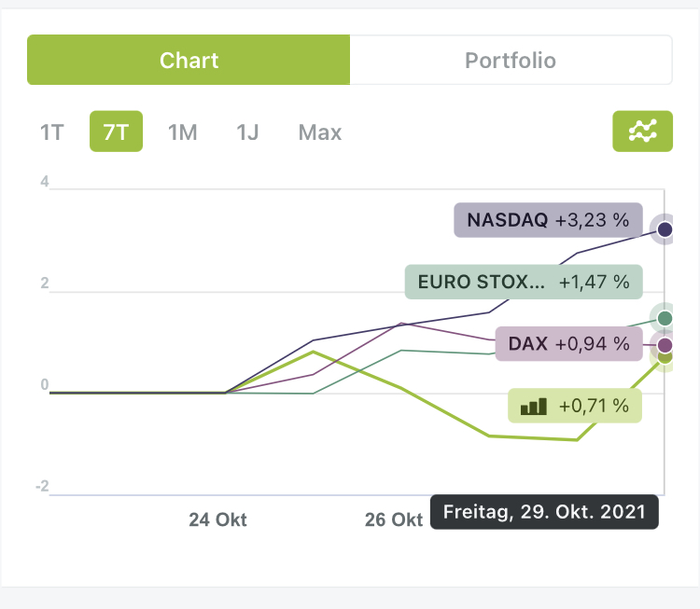This screenshot has width=700, height=609.
Task: Select the 1T time range
Action: (51, 131)
